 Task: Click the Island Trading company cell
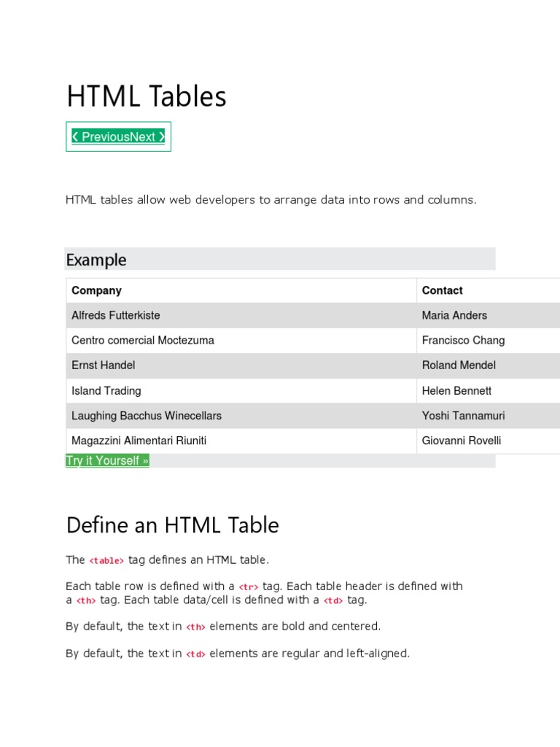click(x=106, y=390)
